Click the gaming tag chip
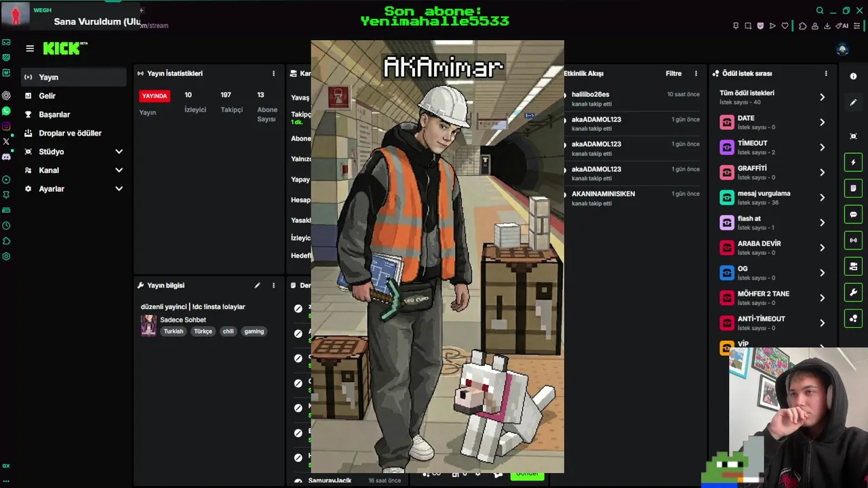Image resolution: width=868 pixels, height=488 pixels. [254, 331]
